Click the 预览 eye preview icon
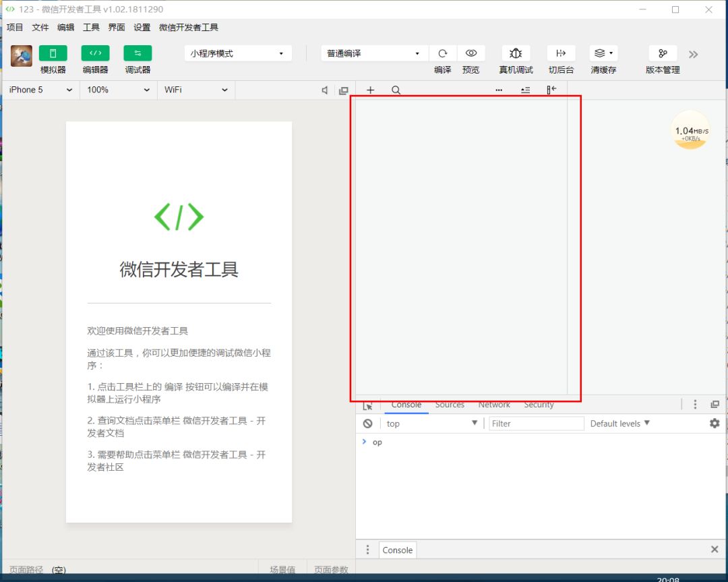 click(471, 53)
